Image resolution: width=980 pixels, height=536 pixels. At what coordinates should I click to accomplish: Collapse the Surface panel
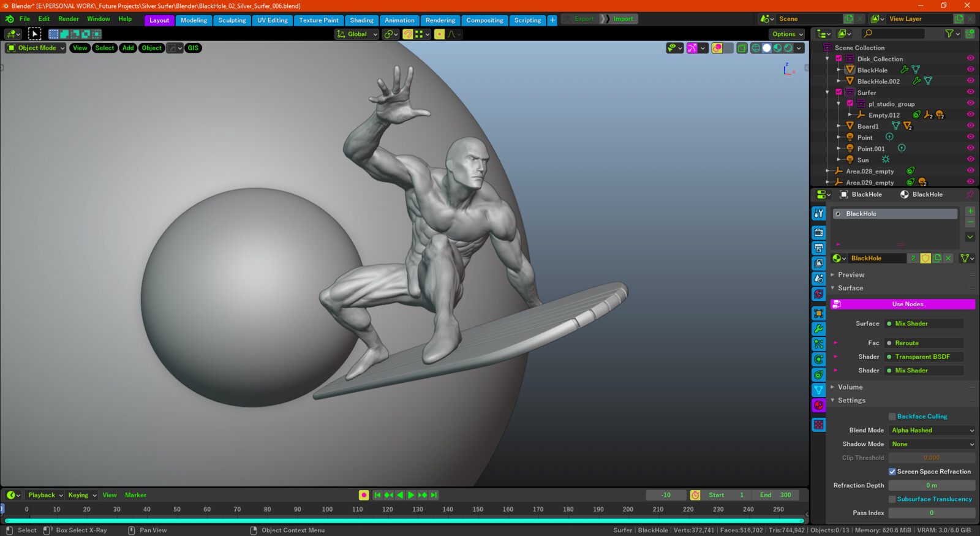point(850,288)
